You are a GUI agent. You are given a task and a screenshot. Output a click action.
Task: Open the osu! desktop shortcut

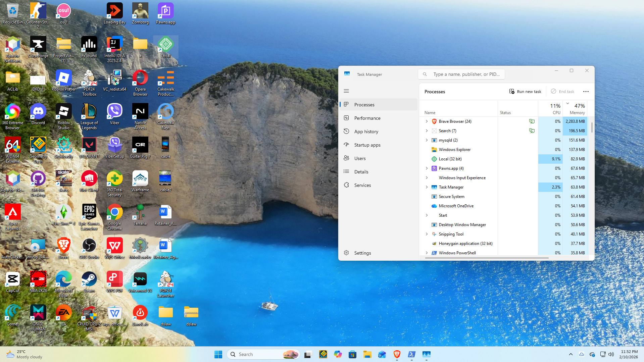63,14
